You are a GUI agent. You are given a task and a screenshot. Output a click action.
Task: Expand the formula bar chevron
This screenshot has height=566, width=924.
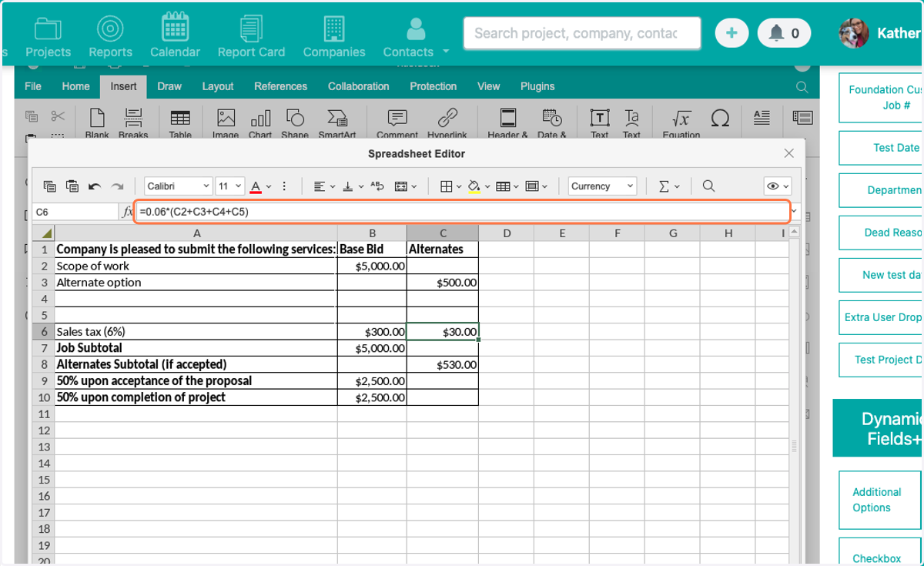[794, 211]
